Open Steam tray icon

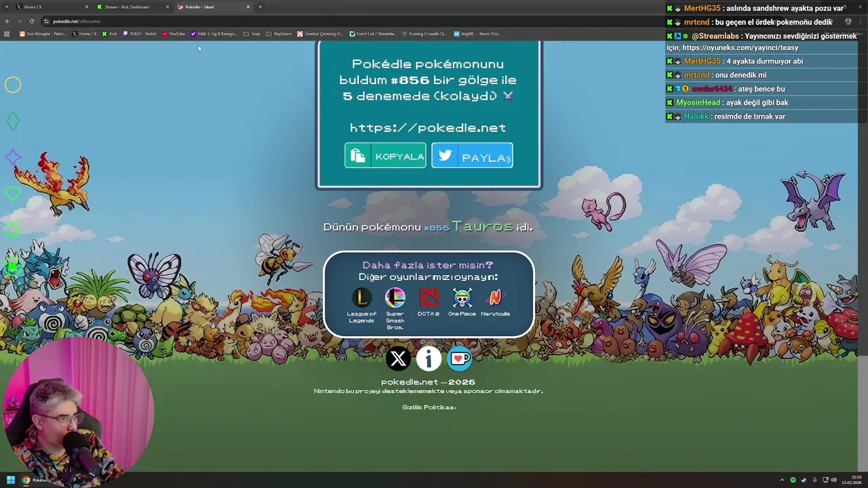804,480
